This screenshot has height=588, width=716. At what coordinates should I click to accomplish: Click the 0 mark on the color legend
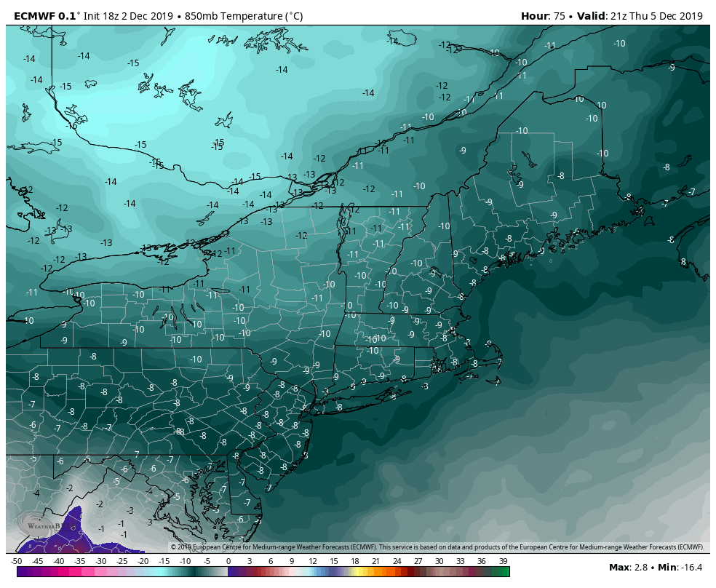click(x=228, y=561)
